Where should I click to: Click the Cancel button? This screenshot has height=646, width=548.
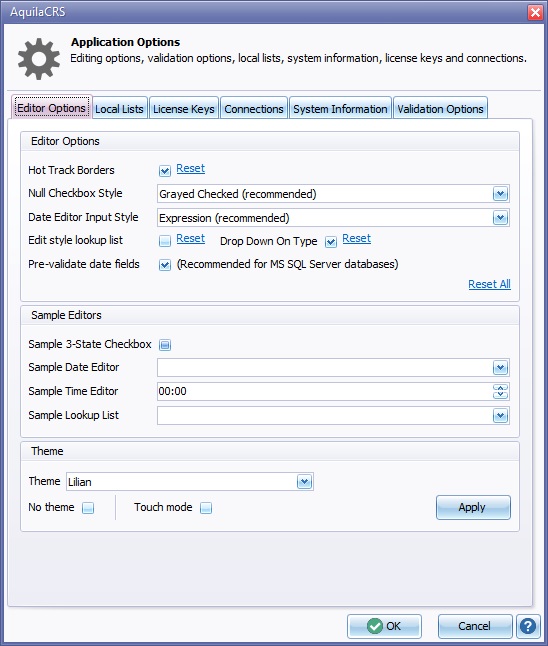coord(475,626)
